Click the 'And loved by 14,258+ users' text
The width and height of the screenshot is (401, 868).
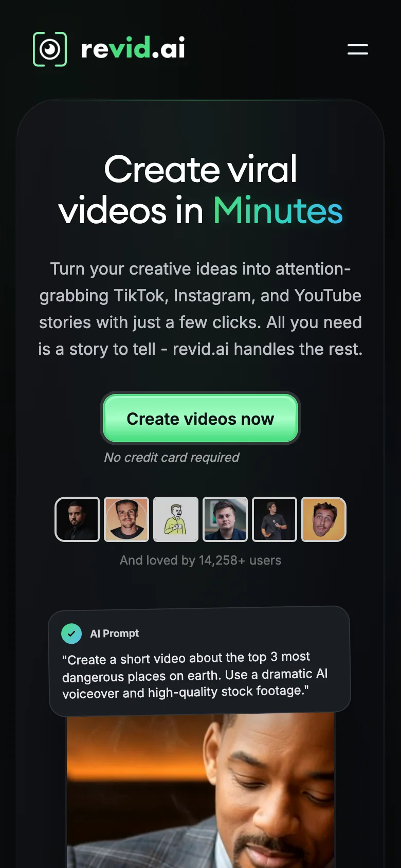[200, 560]
